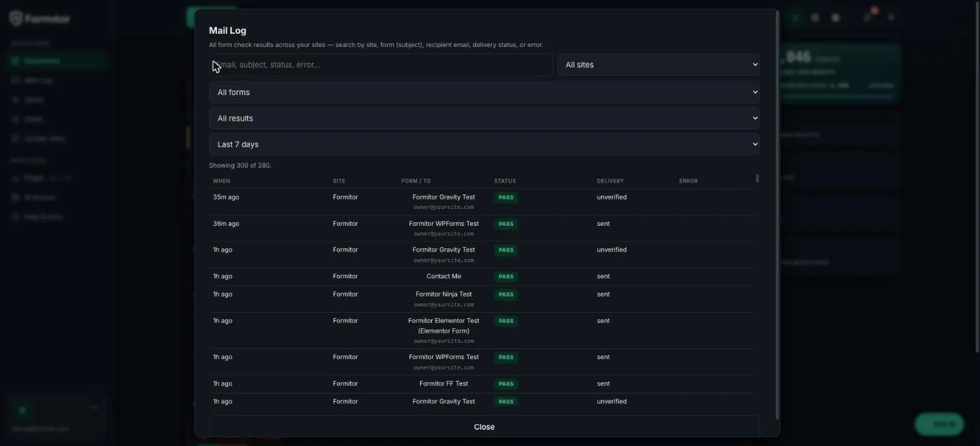This screenshot has height=446, width=980.
Task: Click 'Formitor Elementor Test (Elementor Form)' entry
Action: [444, 326]
